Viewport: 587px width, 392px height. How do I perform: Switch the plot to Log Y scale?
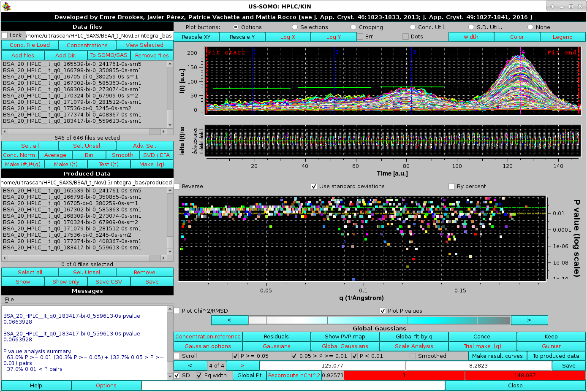point(333,37)
